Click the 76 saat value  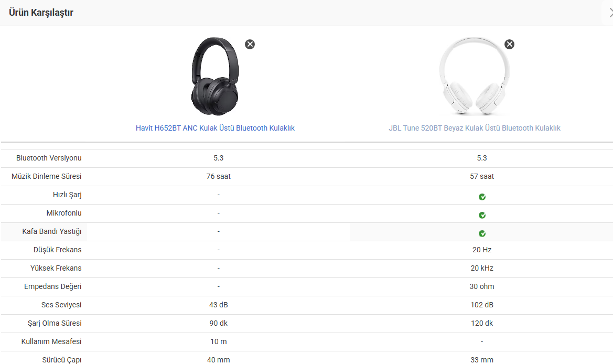218,176
